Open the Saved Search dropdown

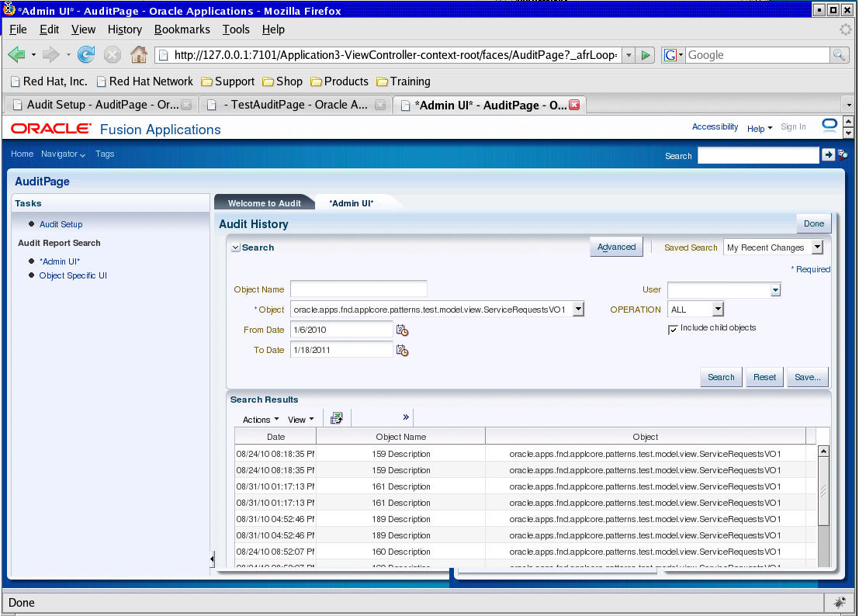pos(817,247)
